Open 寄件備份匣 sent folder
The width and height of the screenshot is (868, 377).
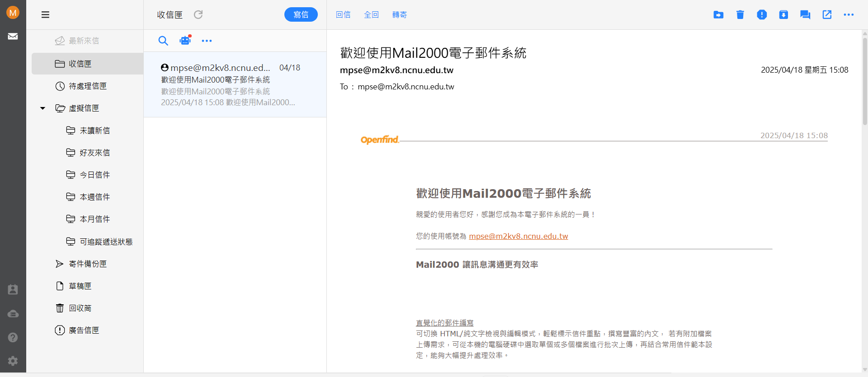(87, 264)
